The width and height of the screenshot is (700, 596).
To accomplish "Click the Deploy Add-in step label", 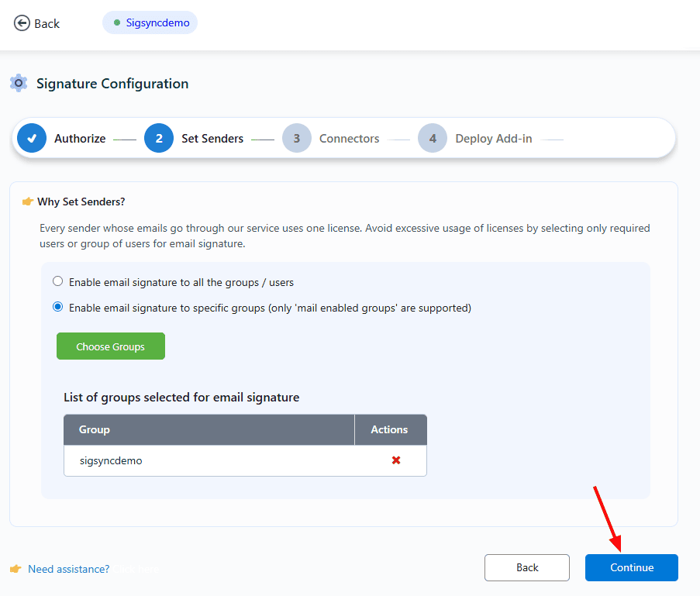I will [493, 139].
